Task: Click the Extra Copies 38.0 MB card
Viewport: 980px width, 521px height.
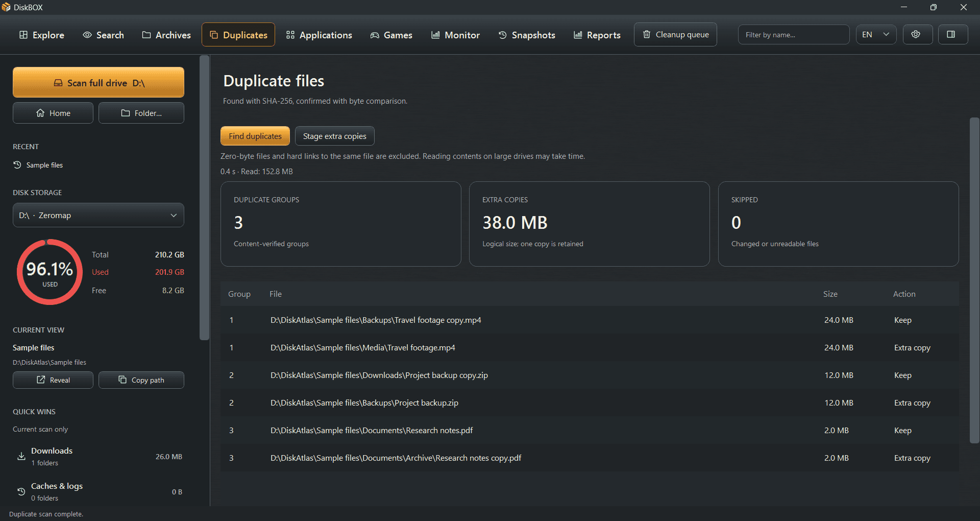Action: pos(590,224)
